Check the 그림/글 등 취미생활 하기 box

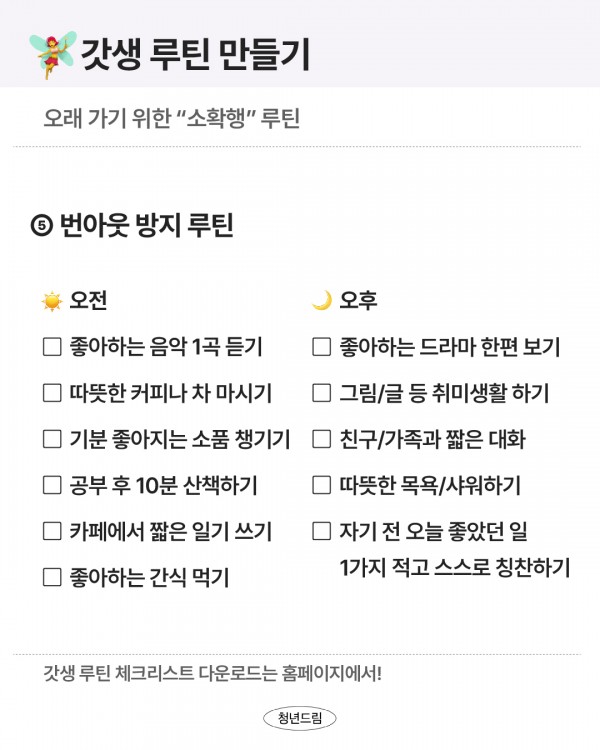(x=322, y=393)
